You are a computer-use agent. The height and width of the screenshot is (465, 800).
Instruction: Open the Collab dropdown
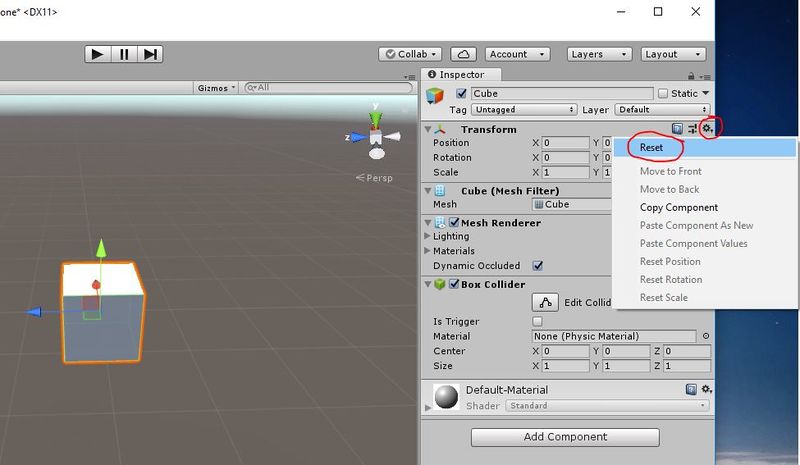pyautogui.click(x=411, y=54)
